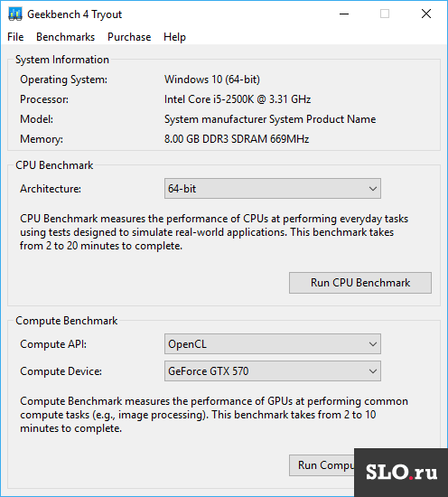Select the 64-bit architecture combo box
This screenshot has width=448, height=497.
(x=273, y=189)
